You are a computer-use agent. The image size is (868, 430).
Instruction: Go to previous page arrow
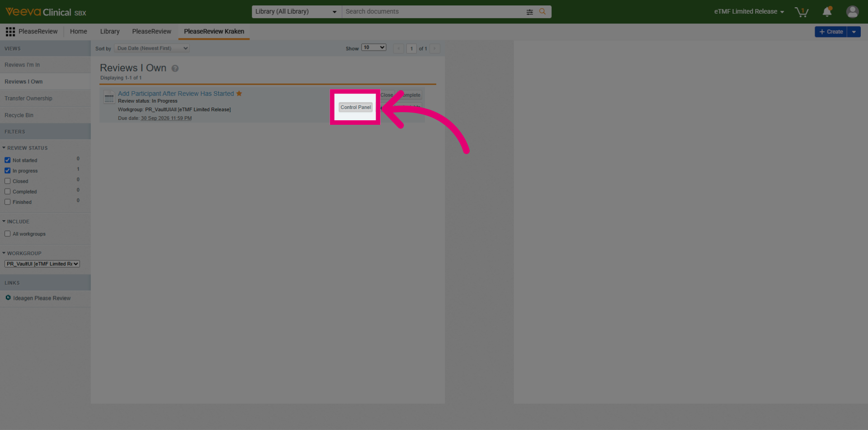click(x=399, y=48)
